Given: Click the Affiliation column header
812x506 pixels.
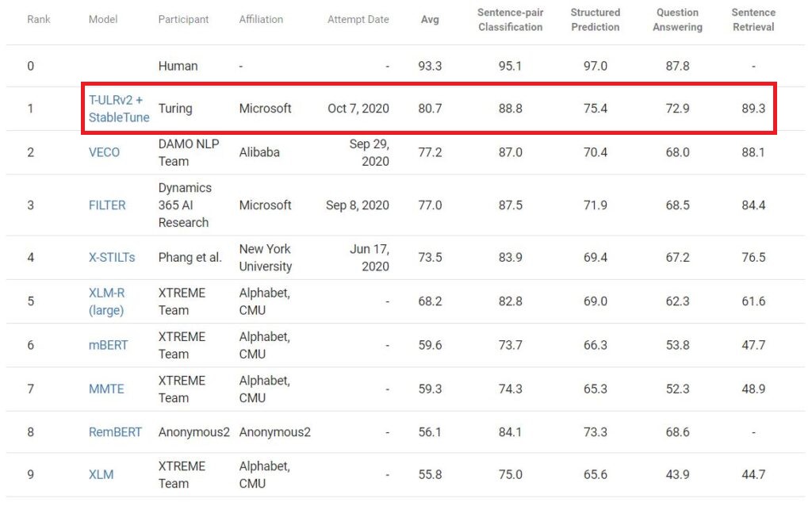Looking at the screenshot, I should (x=261, y=20).
